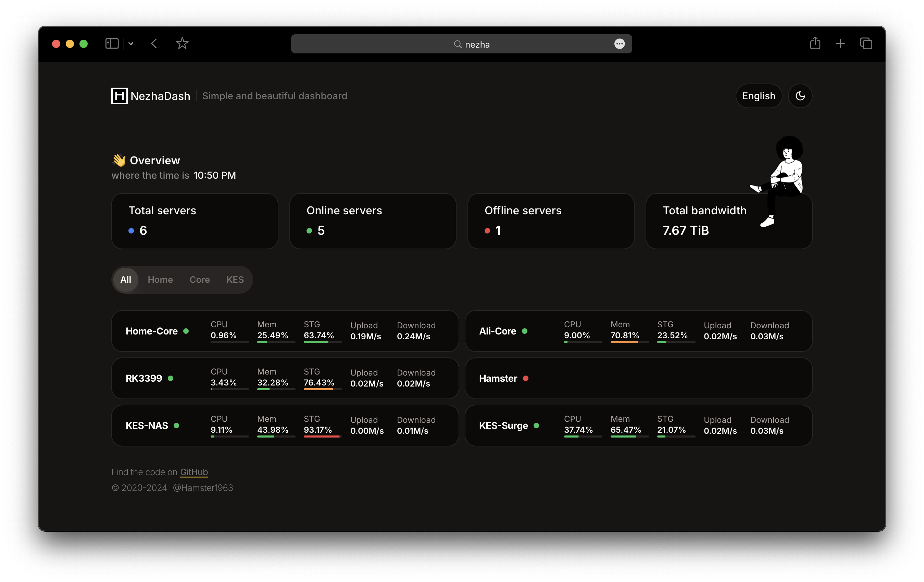
Task: Go back with the back arrow
Action: 154,43
